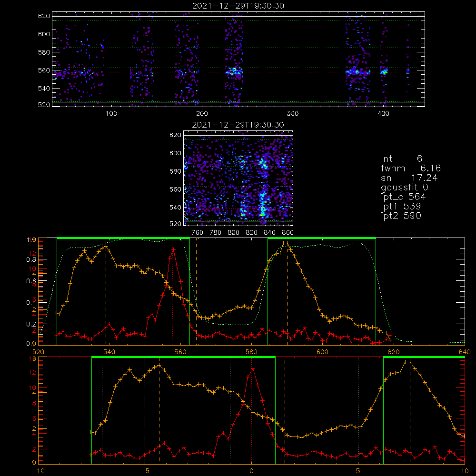Viewport: 476px width, 476px height.
Task: Click the 800 tick label under the middle image
Action: [233, 233]
